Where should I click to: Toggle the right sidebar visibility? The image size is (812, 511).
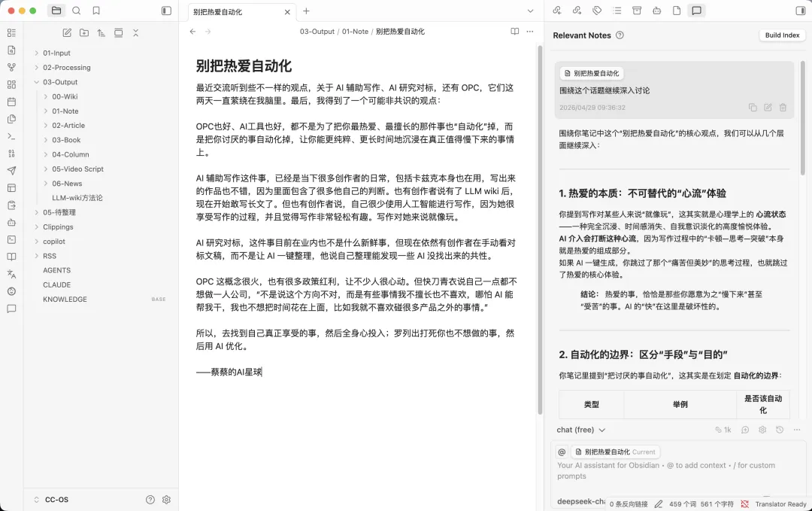(x=800, y=11)
